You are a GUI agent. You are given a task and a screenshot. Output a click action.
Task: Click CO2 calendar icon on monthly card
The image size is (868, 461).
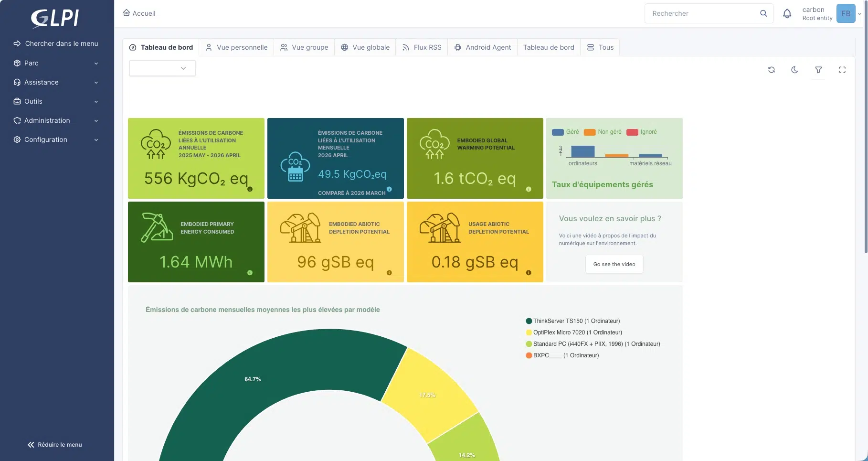tap(295, 167)
